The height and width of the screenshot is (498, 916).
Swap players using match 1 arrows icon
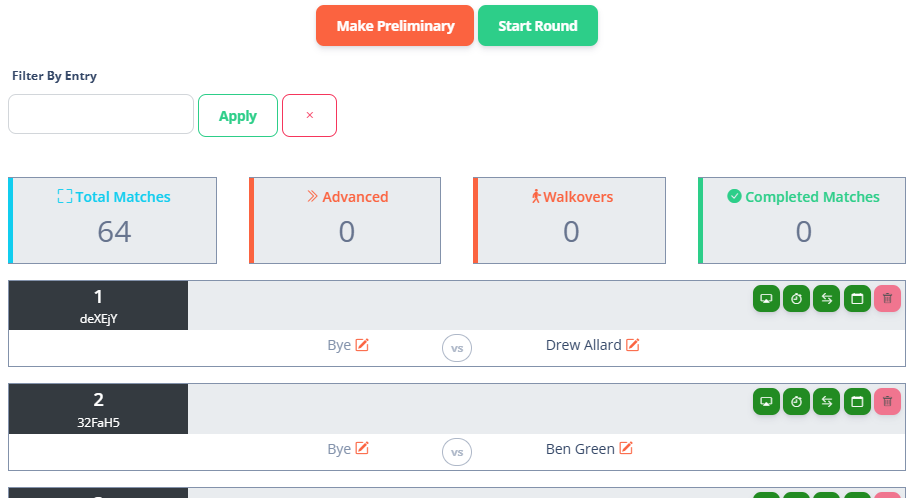click(x=827, y=299)
